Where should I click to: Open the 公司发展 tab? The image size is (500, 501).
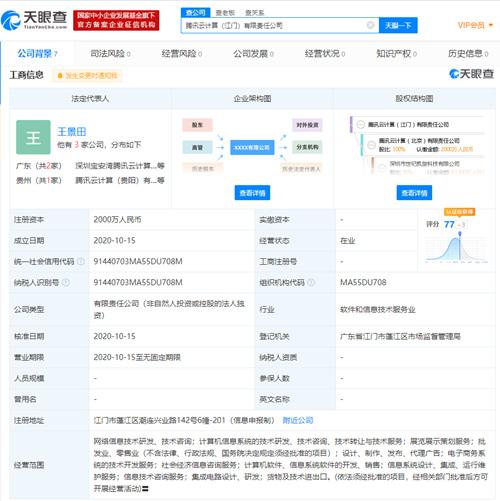(253, 53)
